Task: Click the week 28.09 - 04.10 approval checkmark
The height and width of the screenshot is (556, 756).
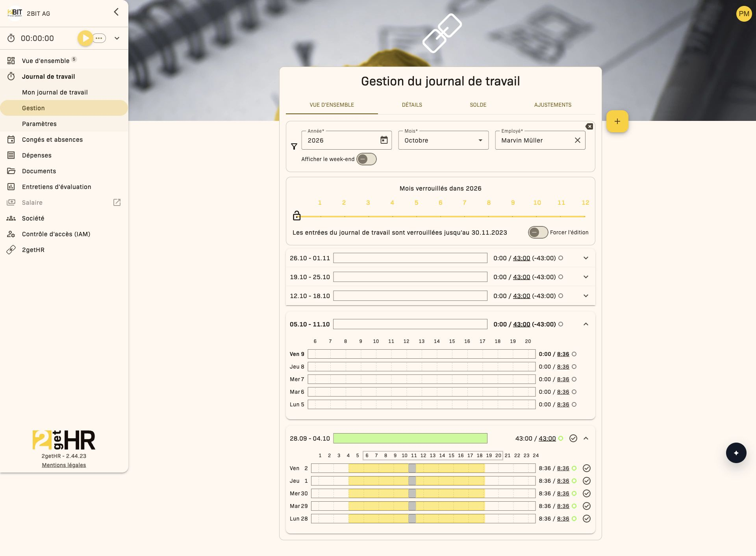Action: pyautogui.click(x=573, y=438)
